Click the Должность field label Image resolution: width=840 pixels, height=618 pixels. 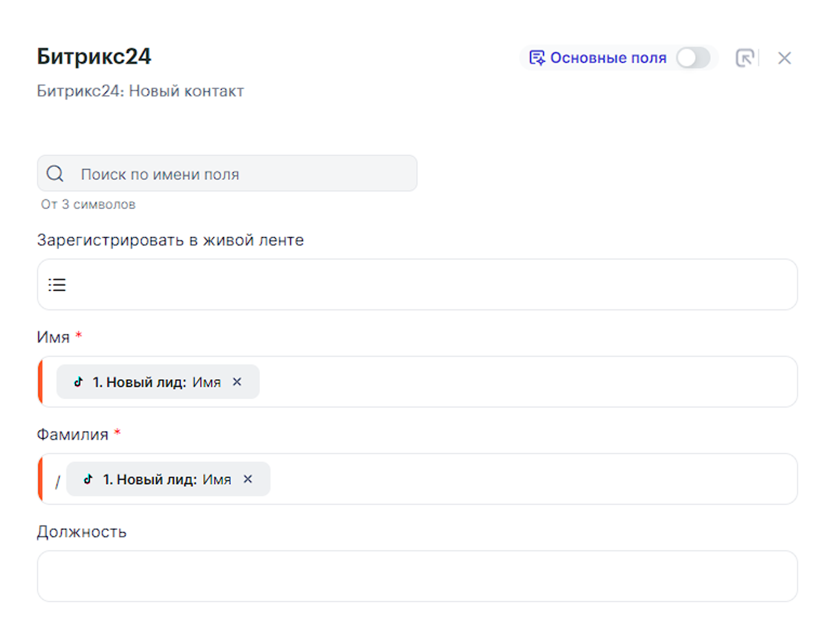82,532
